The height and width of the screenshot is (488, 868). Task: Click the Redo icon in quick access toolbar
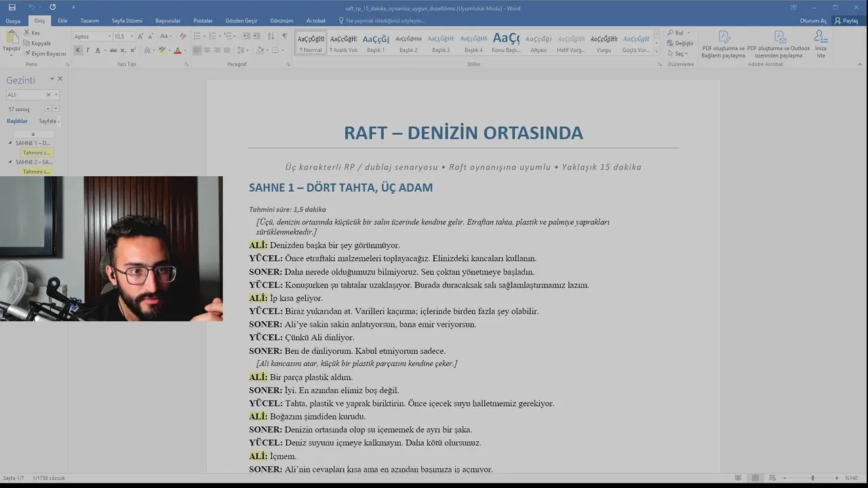(52, 7)
